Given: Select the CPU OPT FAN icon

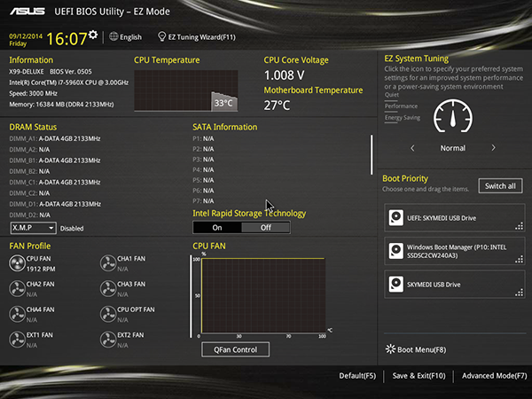Looking at the screenshot, I should coord(108,314).
